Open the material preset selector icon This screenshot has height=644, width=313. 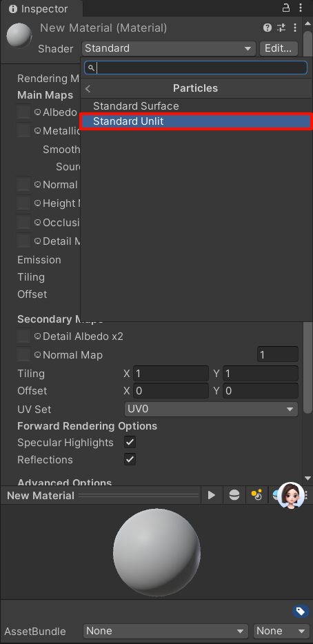(281, 28)
